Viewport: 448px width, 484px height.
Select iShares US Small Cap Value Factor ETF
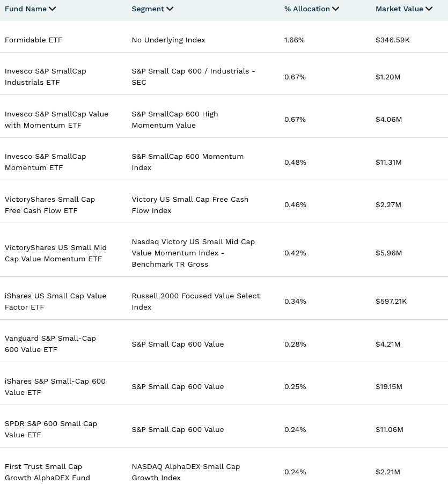point(55,302)
